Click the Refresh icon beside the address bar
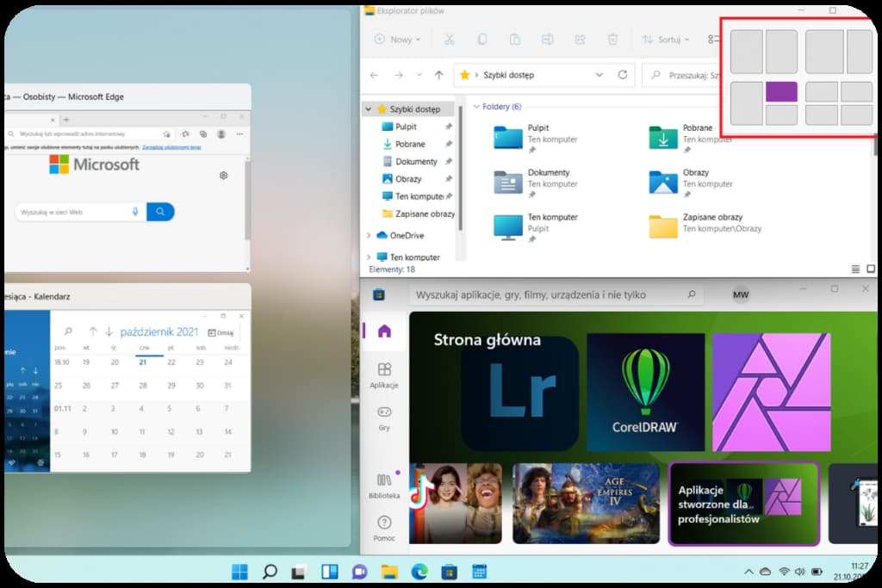The image size is (882, 588). [623, 75]
